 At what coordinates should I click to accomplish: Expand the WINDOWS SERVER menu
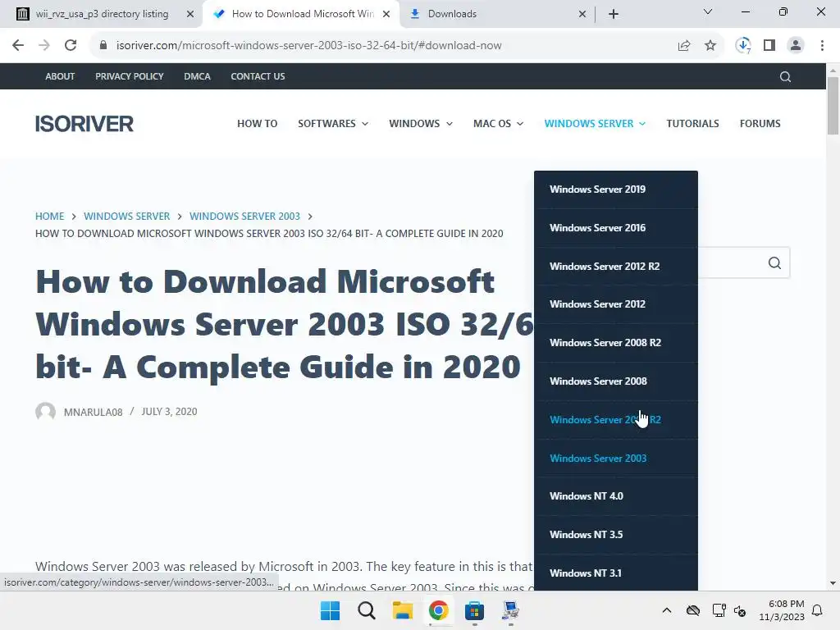595,123
